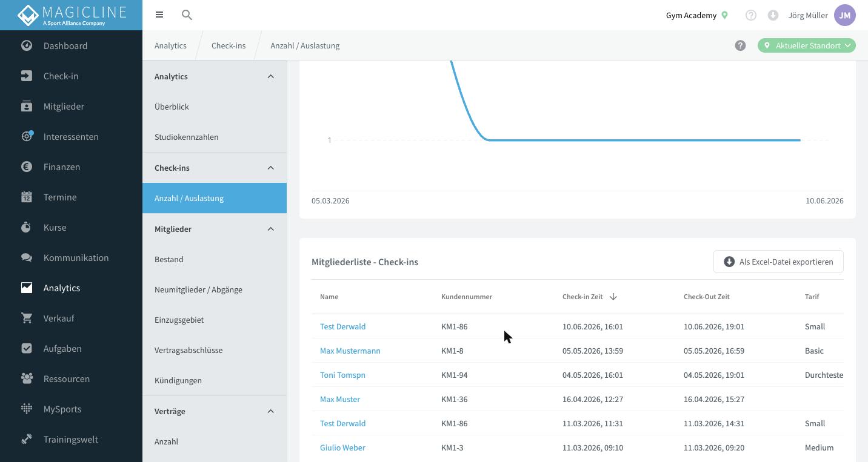Open the Aktueller Standort dropdown
Viewport: 868px width, 462px height.
[807, 45]
